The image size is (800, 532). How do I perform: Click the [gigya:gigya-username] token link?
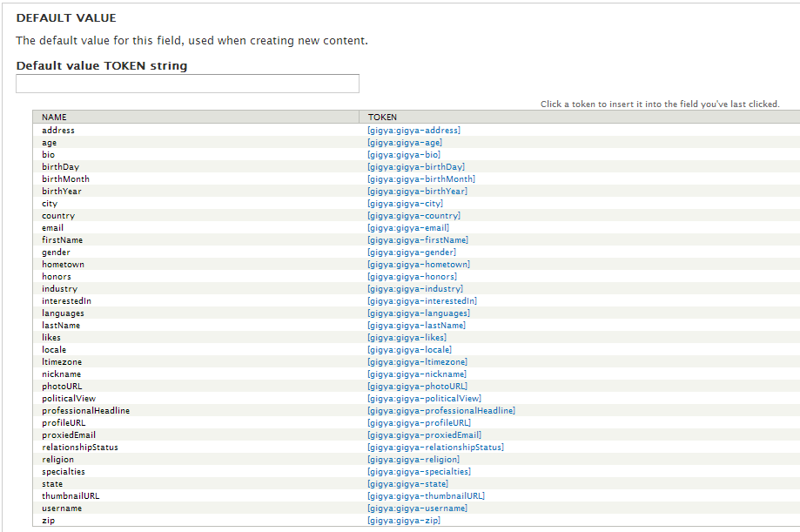tap(417, 508)
